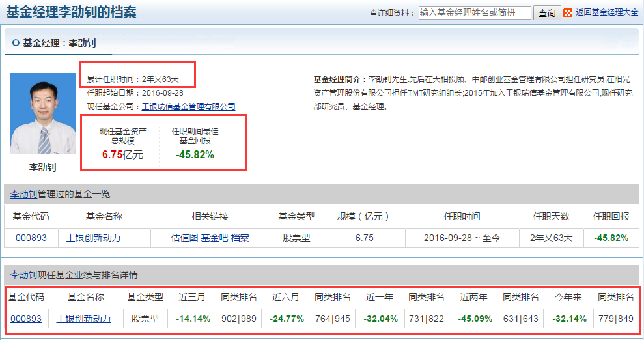644x340 pixels.
Task: Select the 累计任职时间：2年又63天 text
Action: click(x=133, y=79)
